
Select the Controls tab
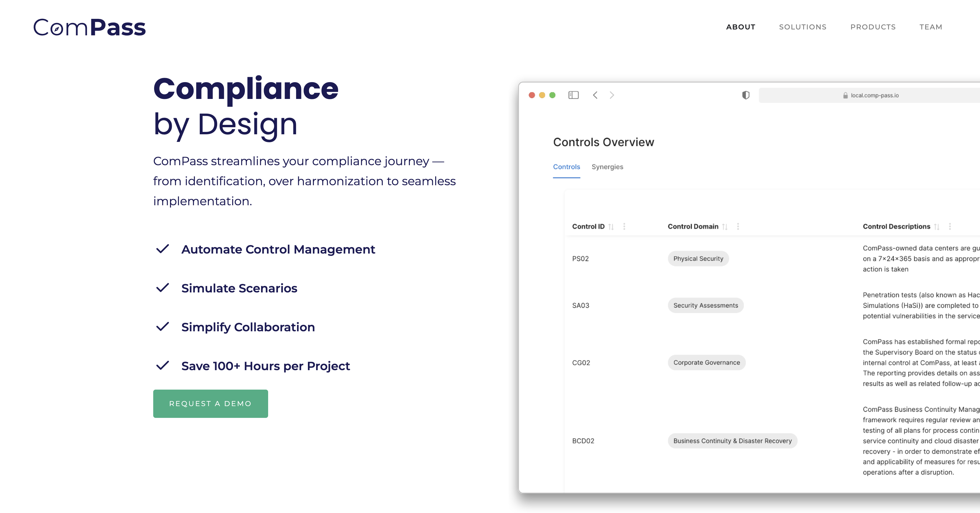pos(567,167)
